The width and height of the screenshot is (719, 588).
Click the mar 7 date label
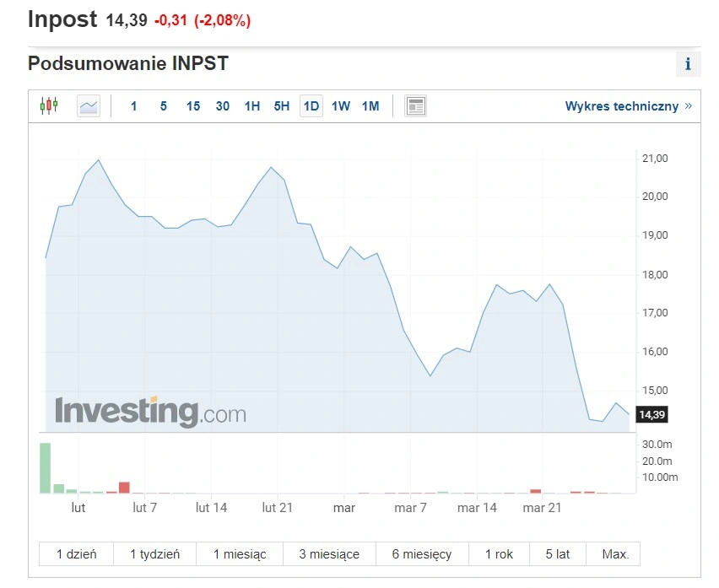point(410,508)
